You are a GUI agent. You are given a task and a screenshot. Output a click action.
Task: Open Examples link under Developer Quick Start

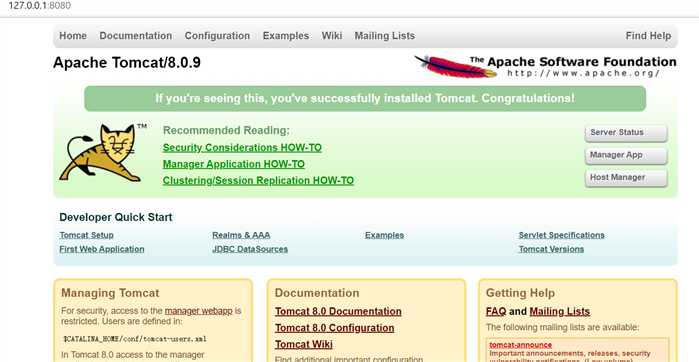coord(384,235)
